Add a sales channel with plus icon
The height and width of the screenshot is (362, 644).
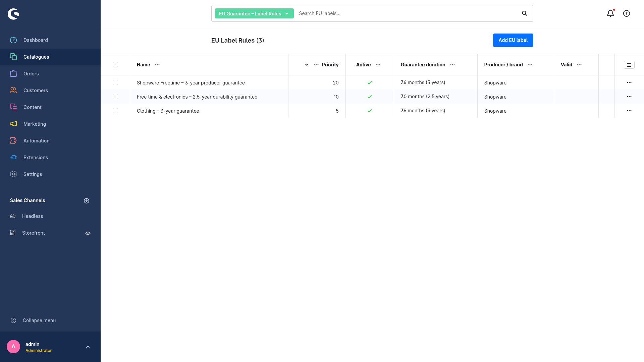87,201
